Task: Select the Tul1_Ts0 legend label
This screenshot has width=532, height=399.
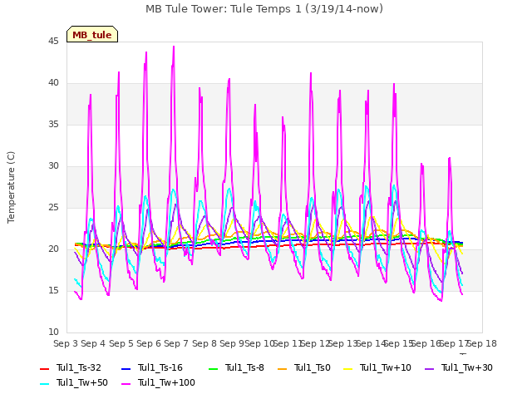Action: point(313,367)
